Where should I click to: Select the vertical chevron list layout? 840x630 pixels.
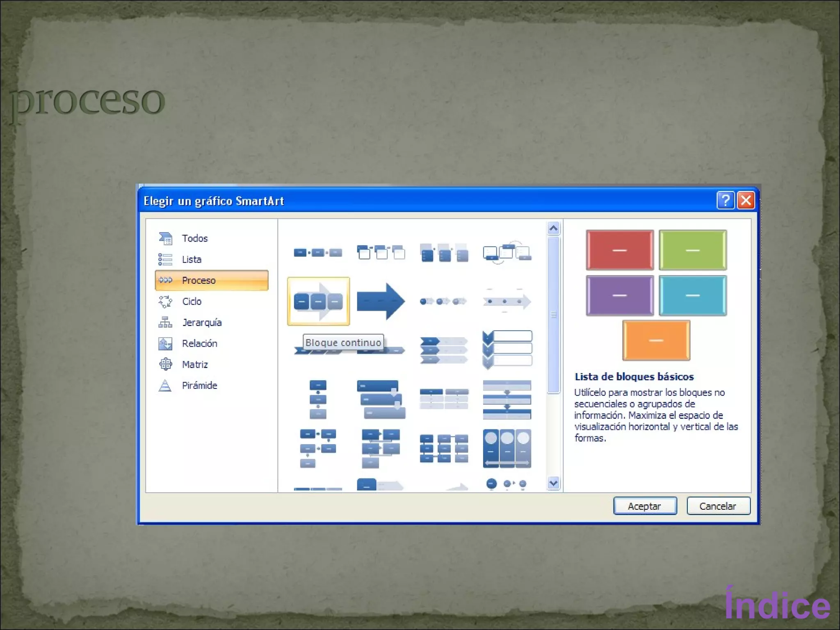[x=507, y=349]
